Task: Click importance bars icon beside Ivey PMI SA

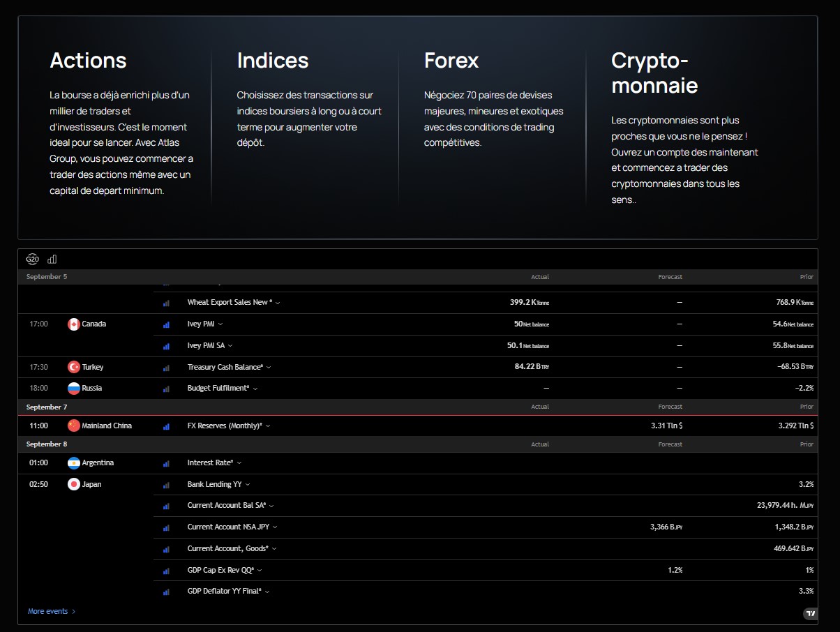Action: 166,346
